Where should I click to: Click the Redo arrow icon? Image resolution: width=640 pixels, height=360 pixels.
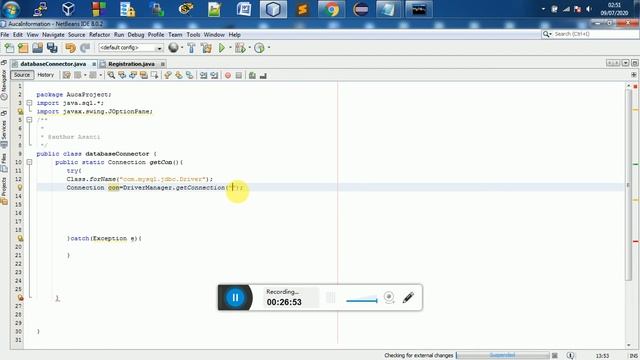(85, 48)
